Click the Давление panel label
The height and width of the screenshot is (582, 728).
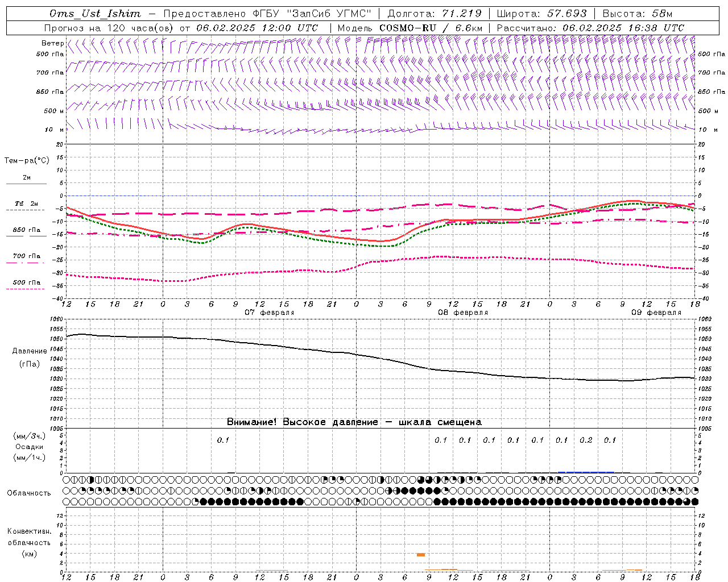(x=30, y=351)
